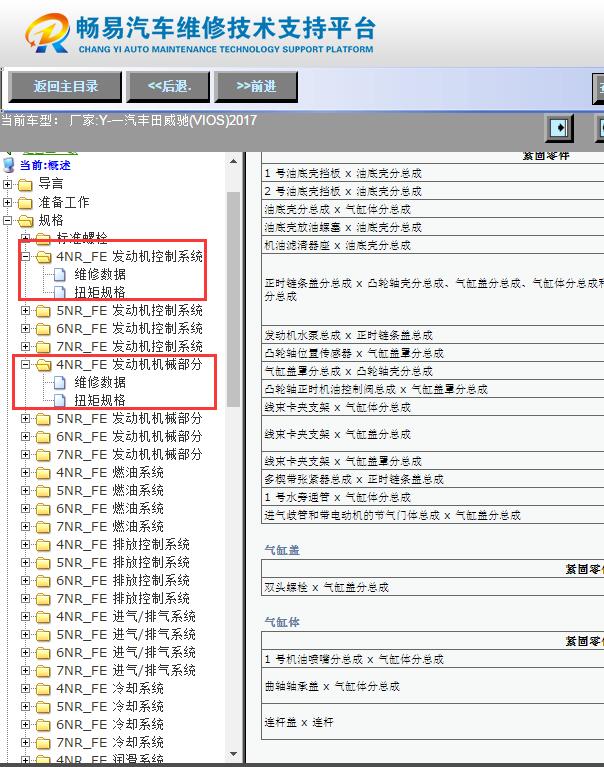Click folder icon of 4NR_FE 发动机控制系统
Image resolution: width=604 pixels, height=767 pixels.
pos(44,257)
